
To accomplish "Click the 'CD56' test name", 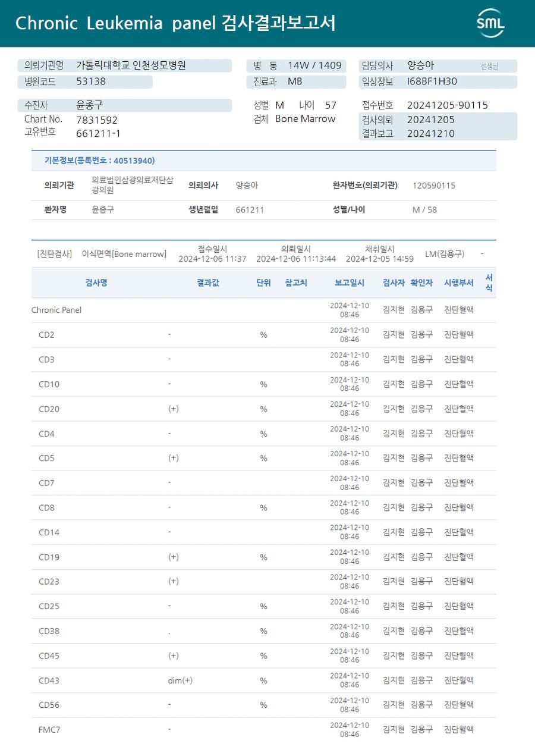I will pos(49,705).
